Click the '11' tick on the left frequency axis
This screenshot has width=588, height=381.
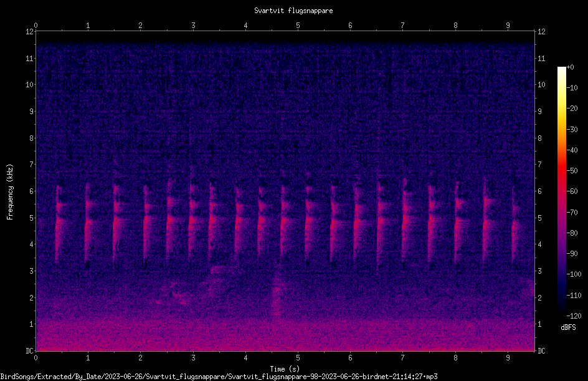tap(30, 58)
